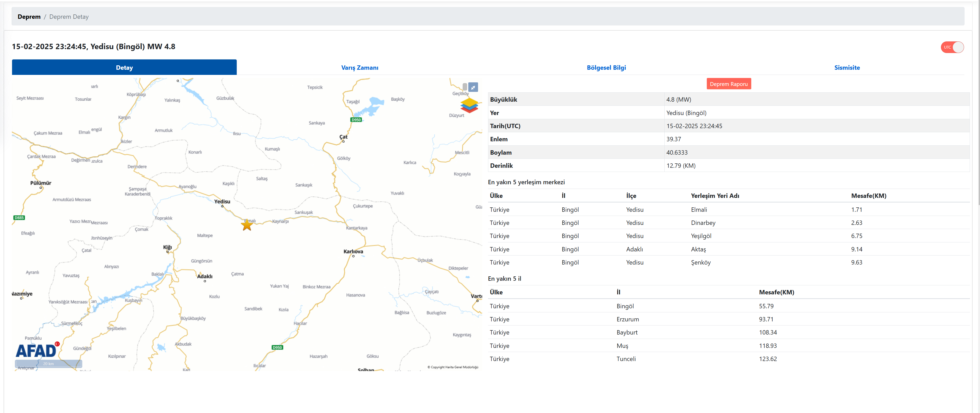Click the distance value 9.63
Viewport: 980px width, 413px height.
(856, 262)
